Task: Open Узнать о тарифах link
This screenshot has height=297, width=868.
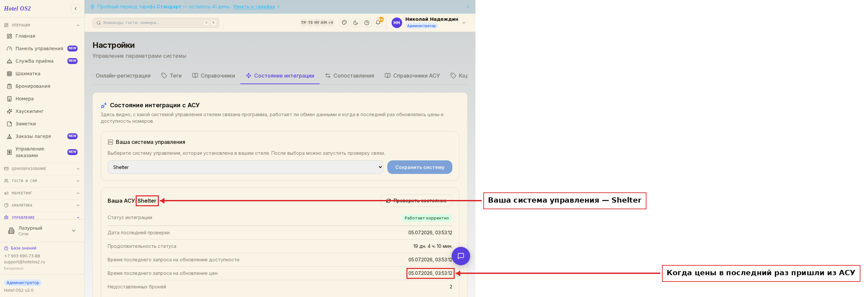Action: [x=254, y=7]
